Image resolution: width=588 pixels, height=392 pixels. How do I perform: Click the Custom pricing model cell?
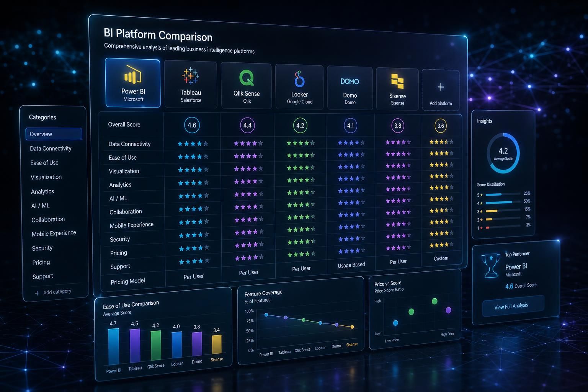point(441,258)
